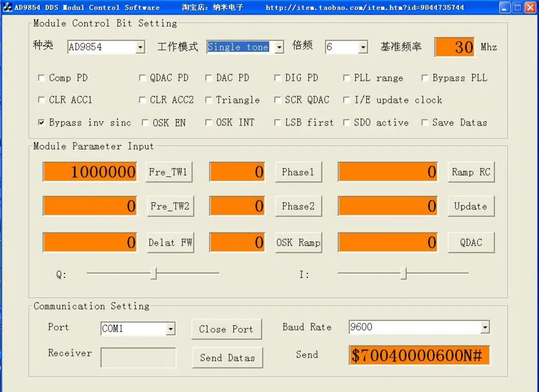Expand the Single tone mode dropdown
The image size is (539, 392).
click(280, 47)
